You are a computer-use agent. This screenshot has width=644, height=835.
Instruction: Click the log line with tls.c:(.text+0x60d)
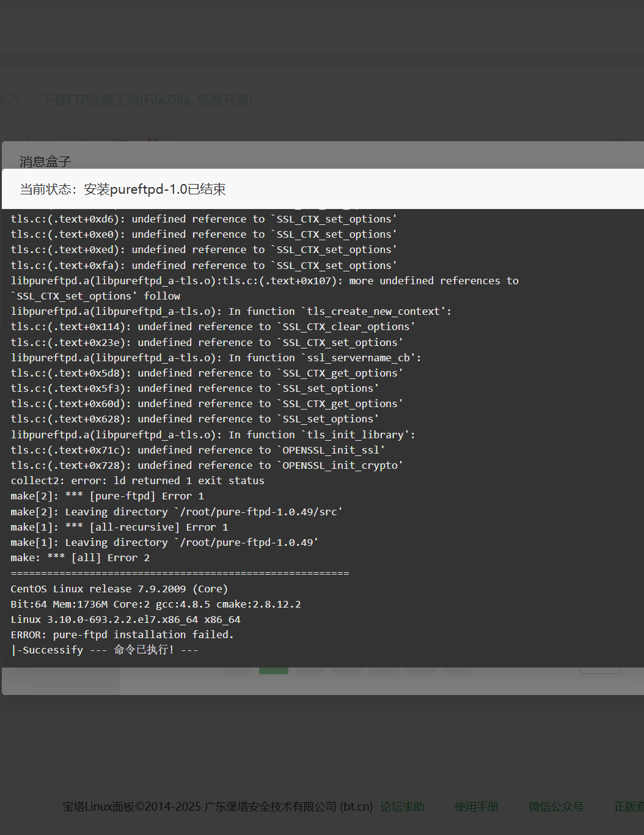pyautogui.click(x=207, y=403)
